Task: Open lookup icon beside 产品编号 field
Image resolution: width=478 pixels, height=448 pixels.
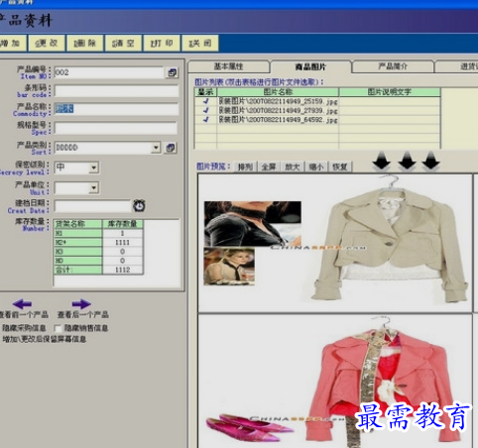Action: coord(172,72)
